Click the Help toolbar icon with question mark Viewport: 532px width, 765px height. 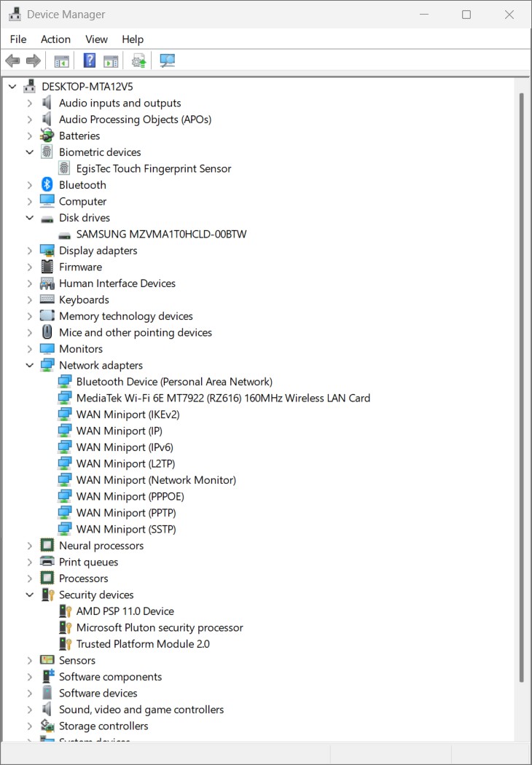(90, 60)
